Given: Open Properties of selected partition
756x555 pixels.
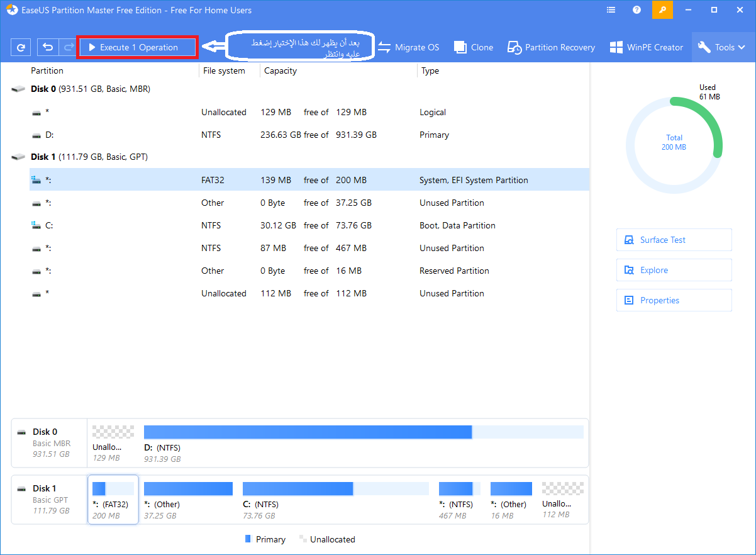Looking at the screenshot, I should point(674,300).
